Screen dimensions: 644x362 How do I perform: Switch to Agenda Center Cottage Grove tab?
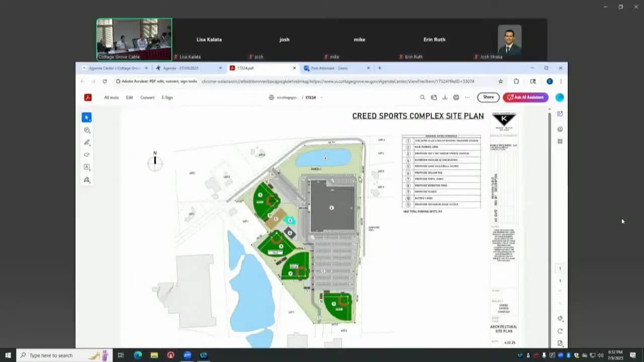[x=114, y=68]
